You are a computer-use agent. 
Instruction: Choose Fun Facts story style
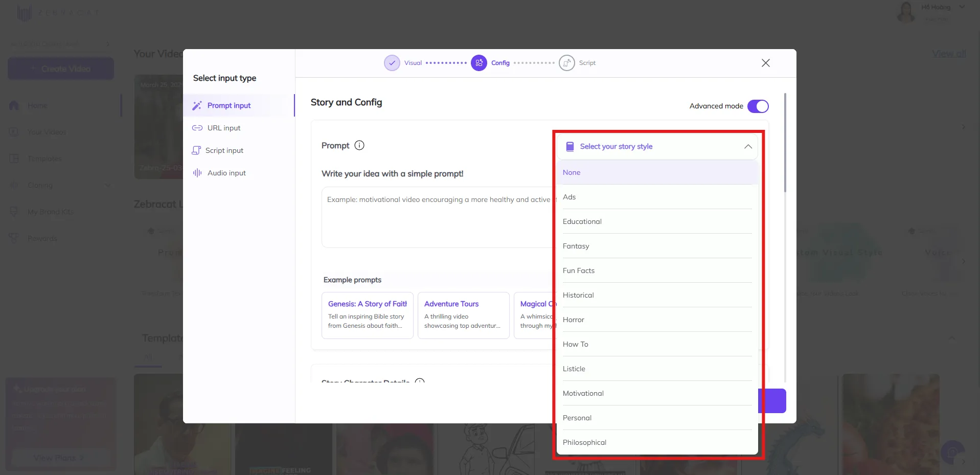657,270
